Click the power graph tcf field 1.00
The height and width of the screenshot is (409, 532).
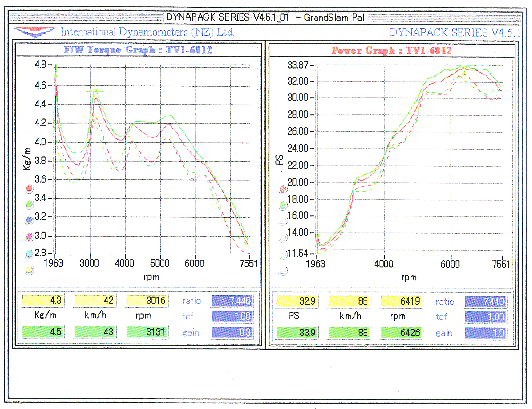pos(486,317)
